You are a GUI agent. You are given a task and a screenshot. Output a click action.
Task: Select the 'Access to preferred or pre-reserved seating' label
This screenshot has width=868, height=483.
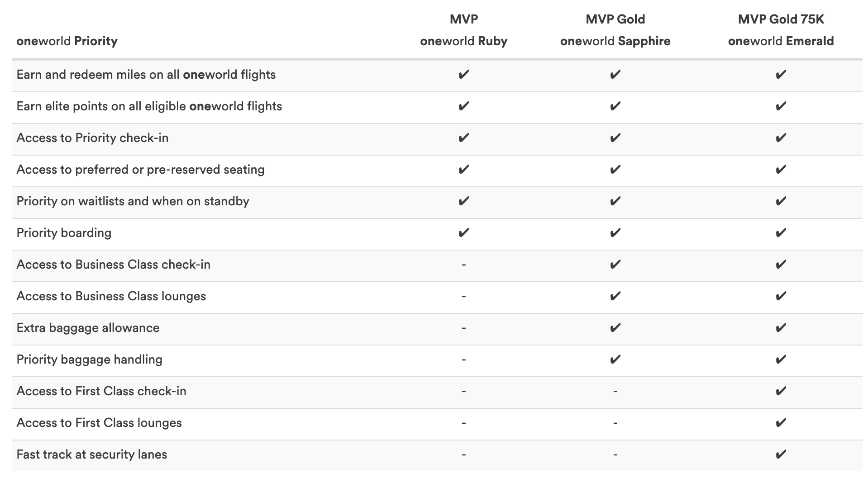[x=140, y=170]
